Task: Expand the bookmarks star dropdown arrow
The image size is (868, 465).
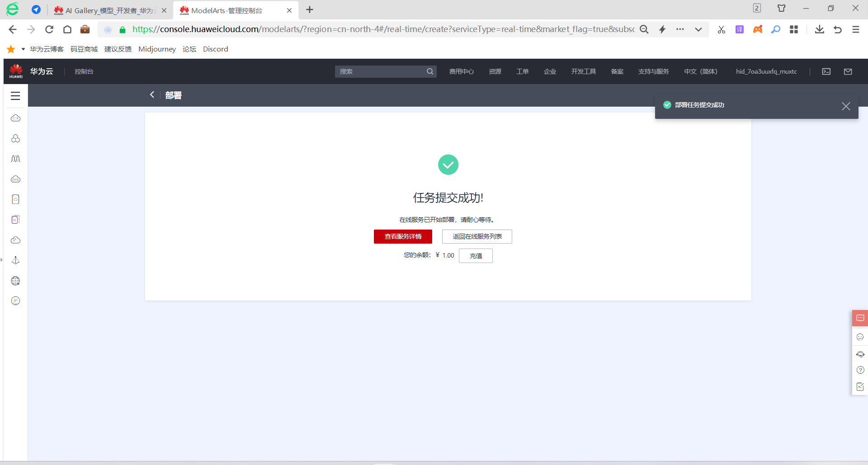Action: click(23, 49)
